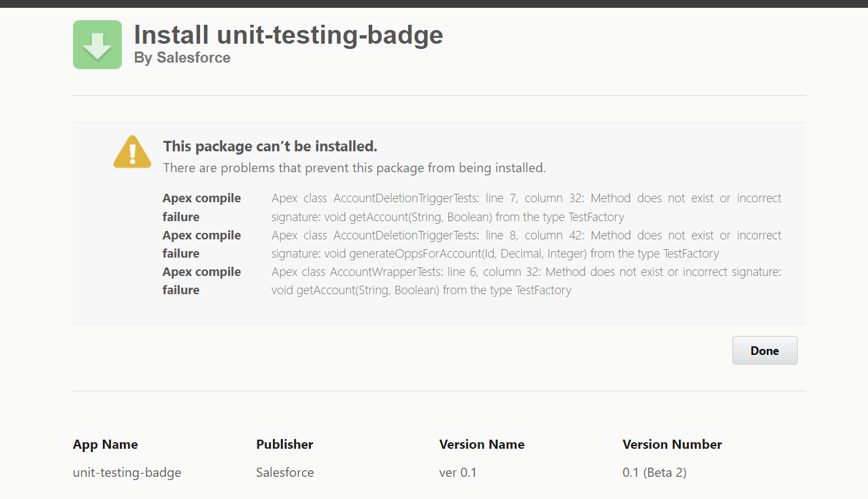This screenshot has height=499, width=868.
Task: Click second 'Apex compile failure' label
Action: tap(201, 244)
